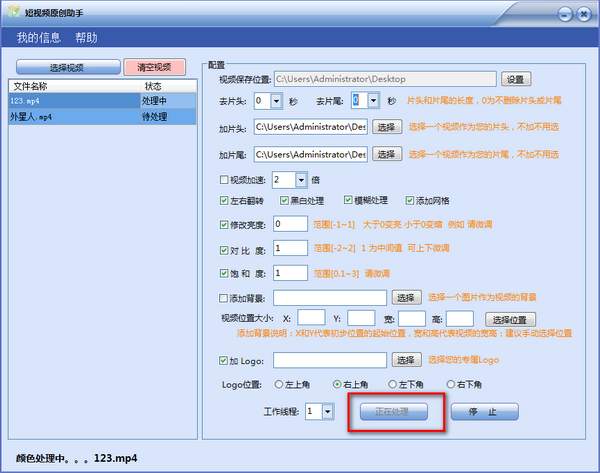Select the 左上角 Logo position radio

[x=279, y=385]
